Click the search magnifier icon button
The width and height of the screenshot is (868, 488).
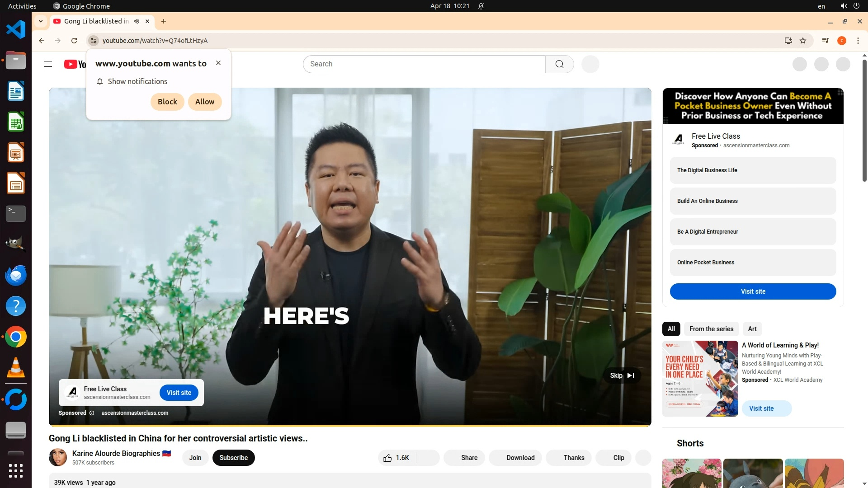pos(559,64)
